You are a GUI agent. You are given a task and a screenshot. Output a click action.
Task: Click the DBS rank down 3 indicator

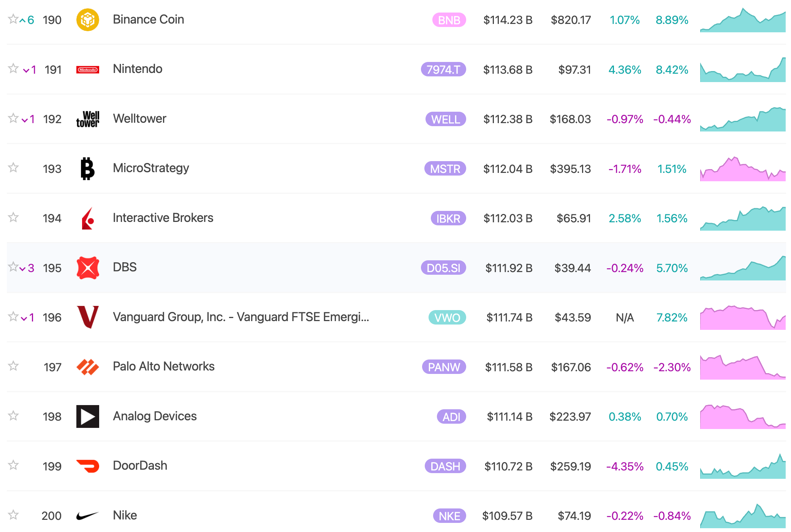[x=27, y=268]
